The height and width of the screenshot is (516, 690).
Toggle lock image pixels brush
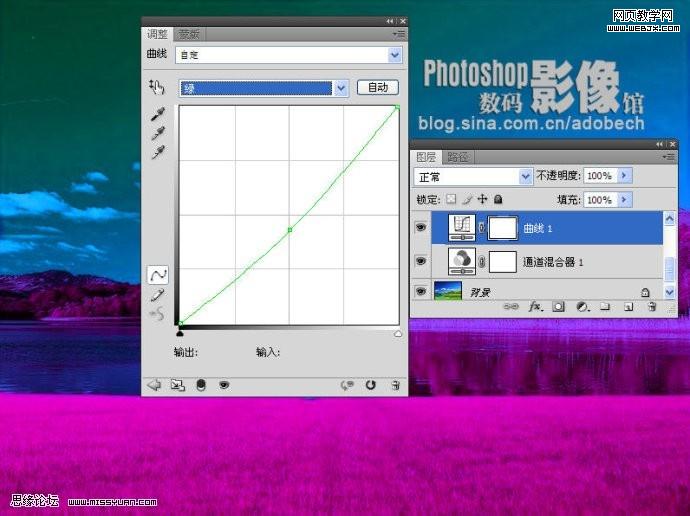(467, 200)
